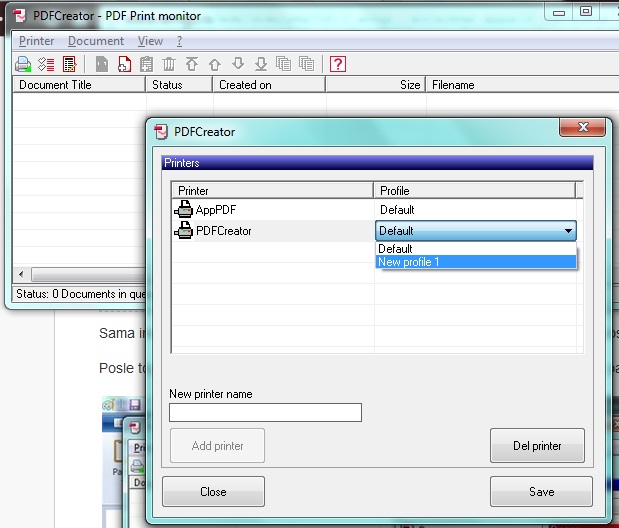619x528 pixels.
Task: Open options via the checklist toolbar icon
Action: pos(46,64)
